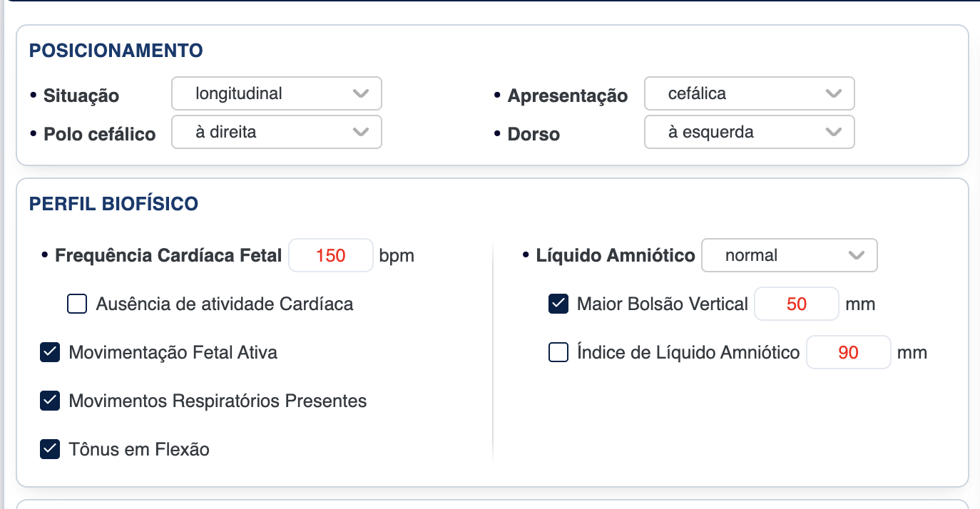980x509 pixels.
Task: Toggle the Movimentos Respiratórios Presentes checkbox
Action: tap(50, 401)
